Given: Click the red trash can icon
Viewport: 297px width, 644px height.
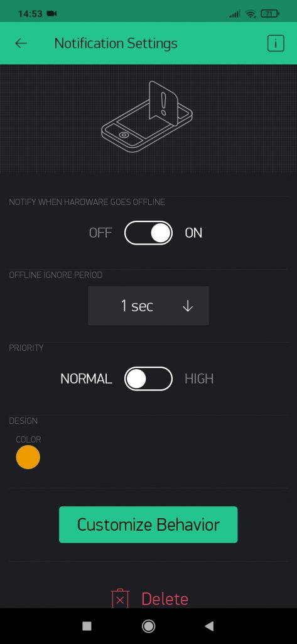Looking at the screenshot, I should coord(120,599).
